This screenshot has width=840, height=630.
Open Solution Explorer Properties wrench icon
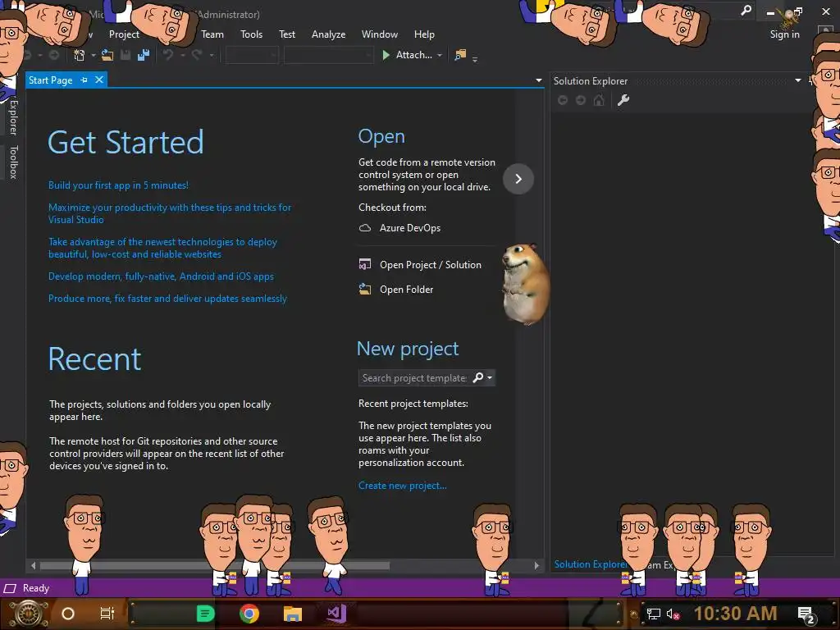tap(623, 100)
